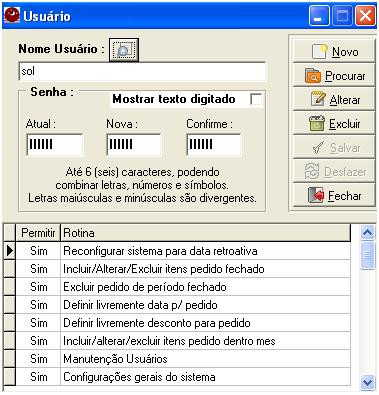Click the Confirme password field
Screen dimensions: 379x395
pyautogui.click(x=214, y=144)
